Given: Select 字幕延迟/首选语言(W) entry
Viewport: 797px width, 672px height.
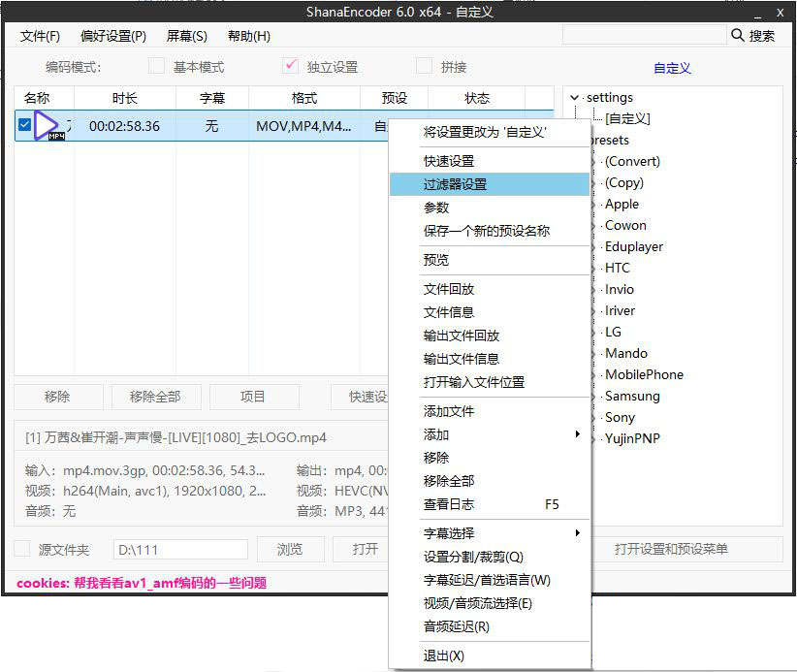Looking at the screenshot, I should [490, 580].
